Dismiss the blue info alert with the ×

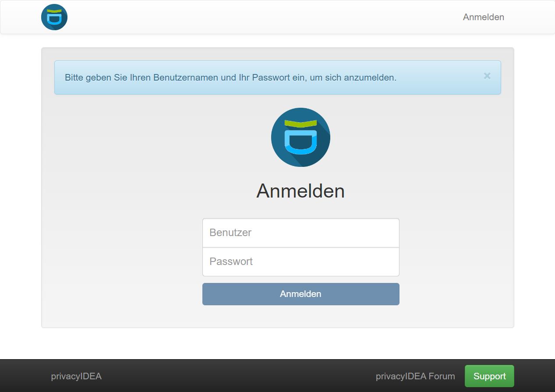coord(487,76)
